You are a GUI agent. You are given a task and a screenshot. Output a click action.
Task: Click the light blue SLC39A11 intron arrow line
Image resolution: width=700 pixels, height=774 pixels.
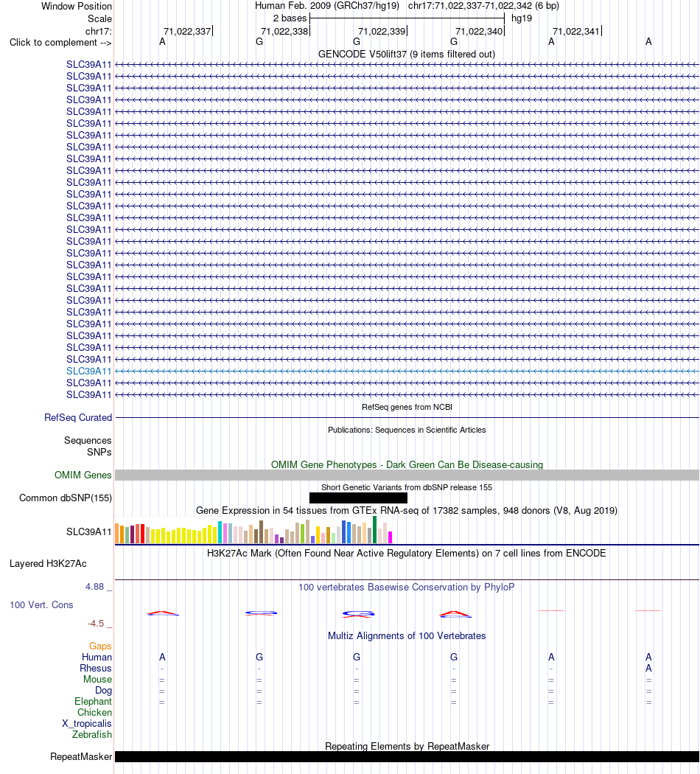click(x=407, y=372)
